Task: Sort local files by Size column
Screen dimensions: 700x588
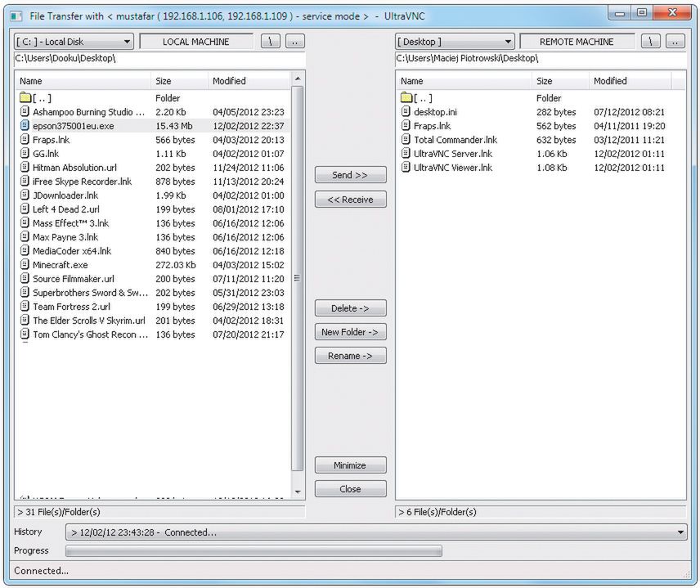Action: coord(179,81)
